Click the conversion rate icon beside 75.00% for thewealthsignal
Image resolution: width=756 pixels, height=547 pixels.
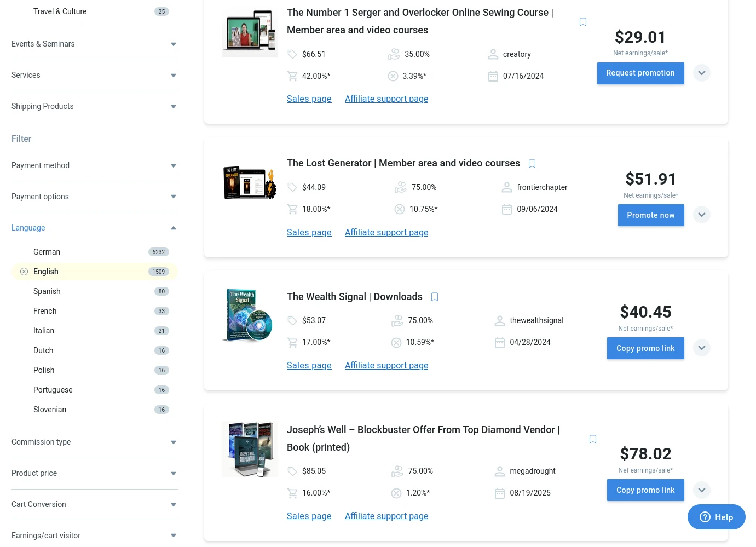pyautogui.click(x=397, y=320)
